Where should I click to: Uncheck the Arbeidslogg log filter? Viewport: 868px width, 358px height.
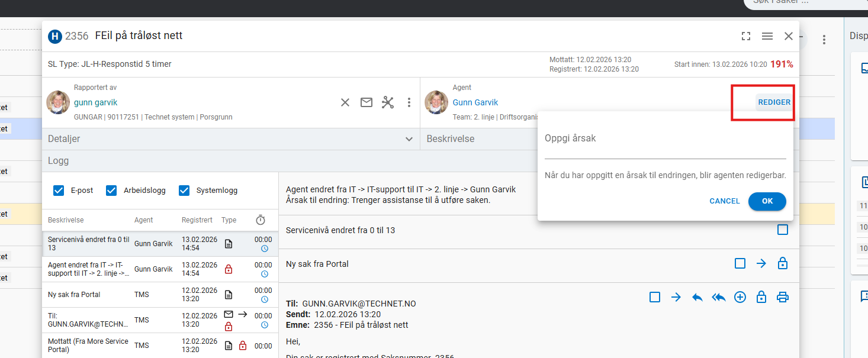111,191
